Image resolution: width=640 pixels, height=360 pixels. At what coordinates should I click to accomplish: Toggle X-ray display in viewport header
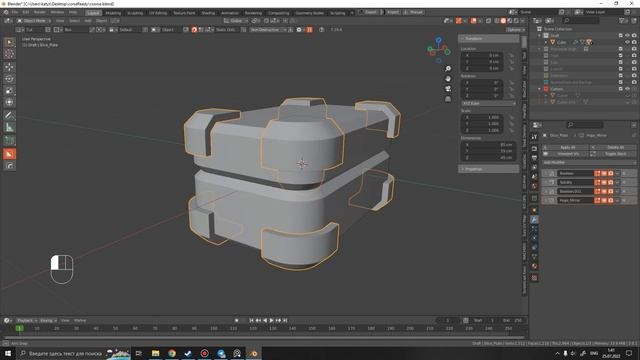point(489,20)
